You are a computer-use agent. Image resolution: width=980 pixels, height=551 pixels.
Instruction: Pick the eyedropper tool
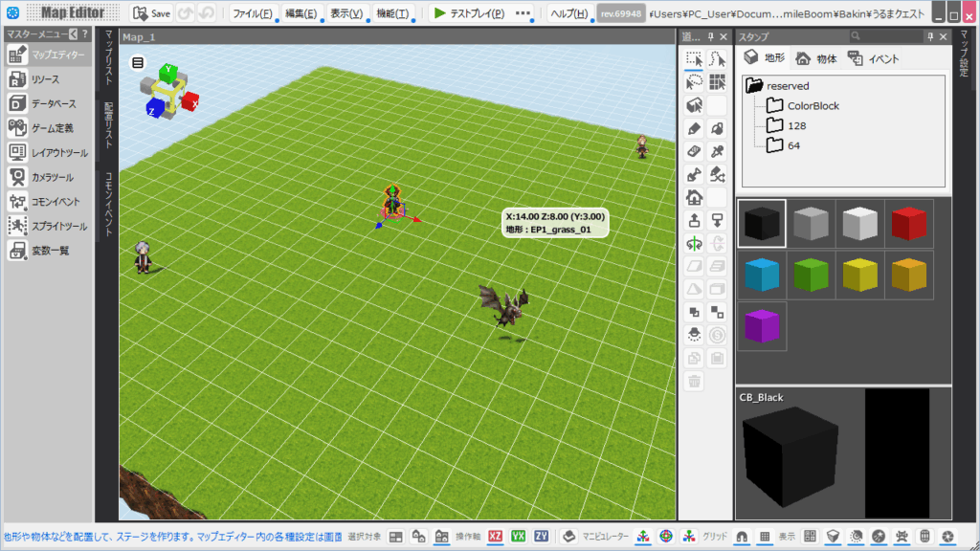pos(717,151)
